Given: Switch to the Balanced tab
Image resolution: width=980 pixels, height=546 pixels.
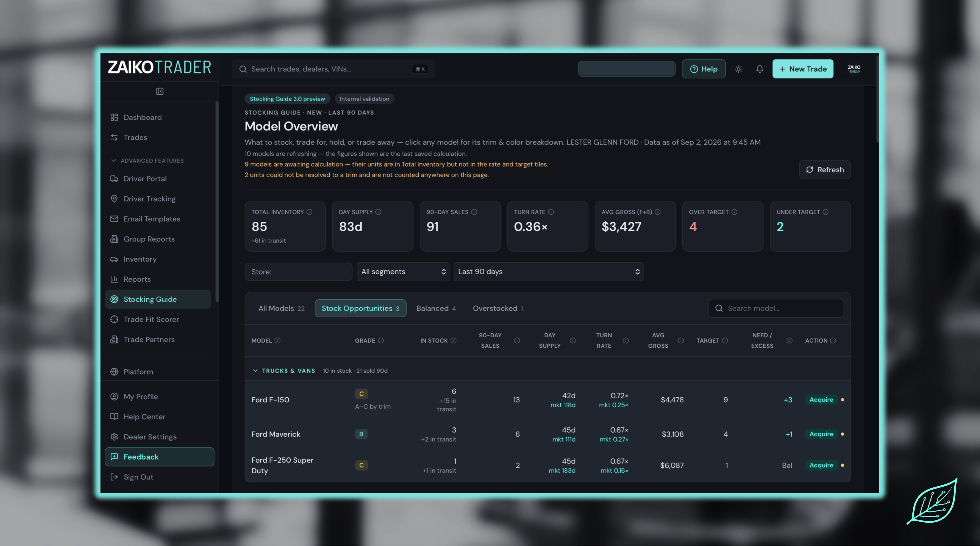Looking at the screenshot, I should pos(436,308).
